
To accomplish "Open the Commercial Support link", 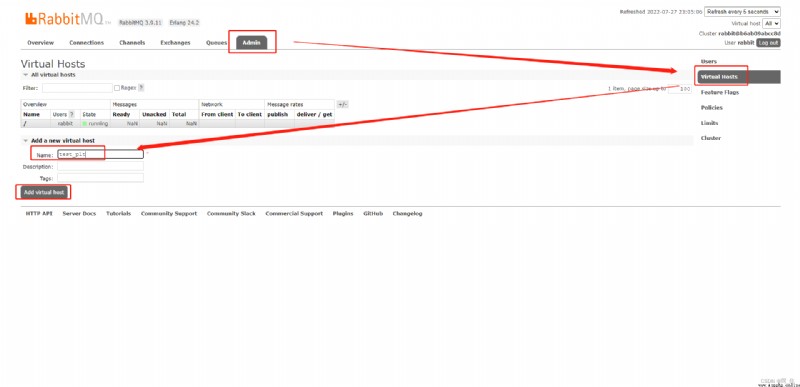I will 294,214.
